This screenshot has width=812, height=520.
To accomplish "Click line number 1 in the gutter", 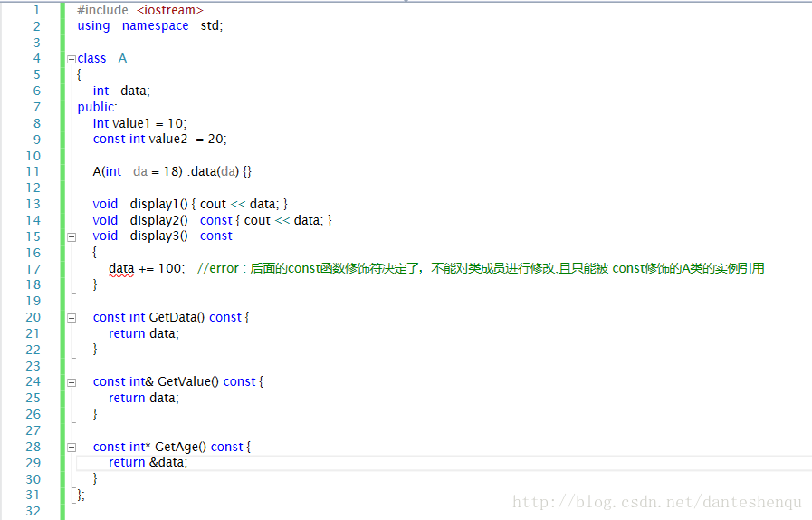I will [x=36, y=10].
